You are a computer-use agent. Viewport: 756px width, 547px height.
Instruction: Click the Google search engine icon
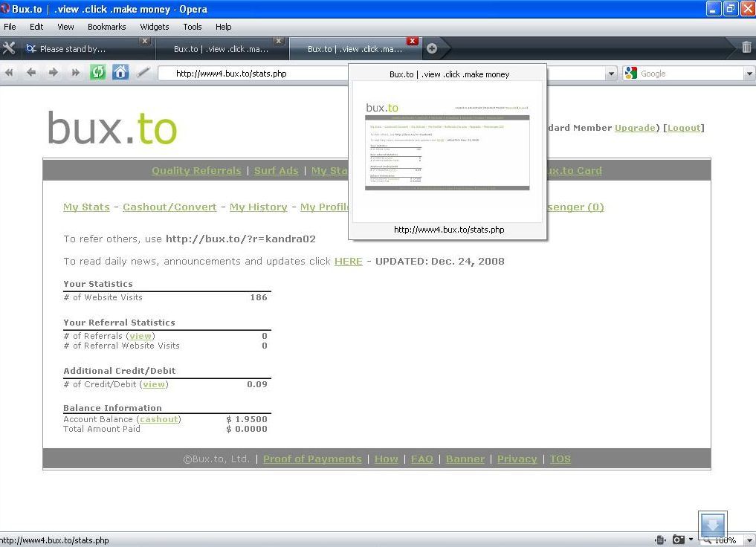click(630, 74)
